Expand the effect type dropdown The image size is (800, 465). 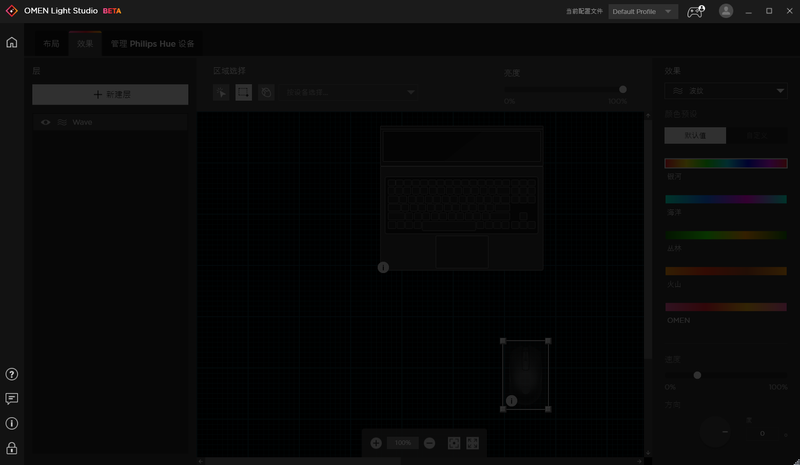click(x=726, y=91)
